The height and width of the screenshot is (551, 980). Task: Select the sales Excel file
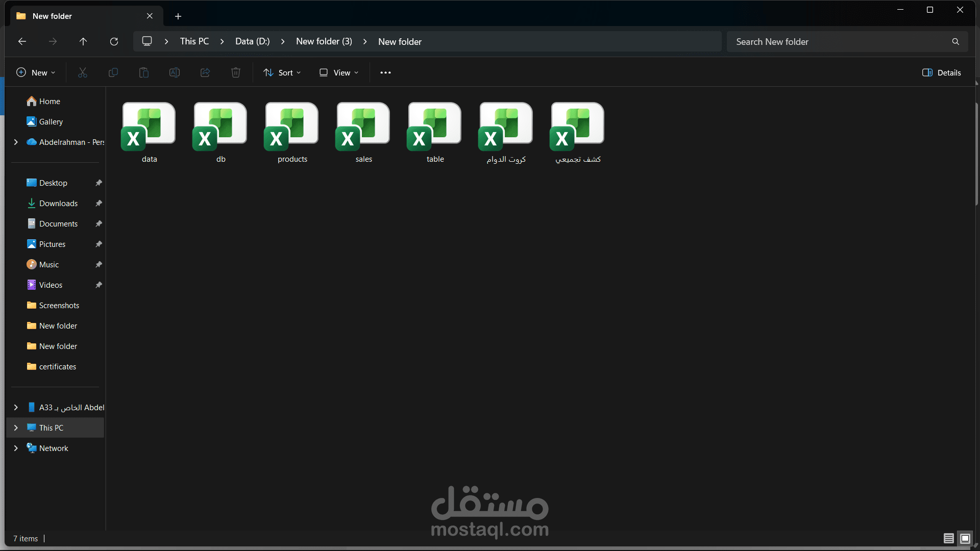[363, 133]
